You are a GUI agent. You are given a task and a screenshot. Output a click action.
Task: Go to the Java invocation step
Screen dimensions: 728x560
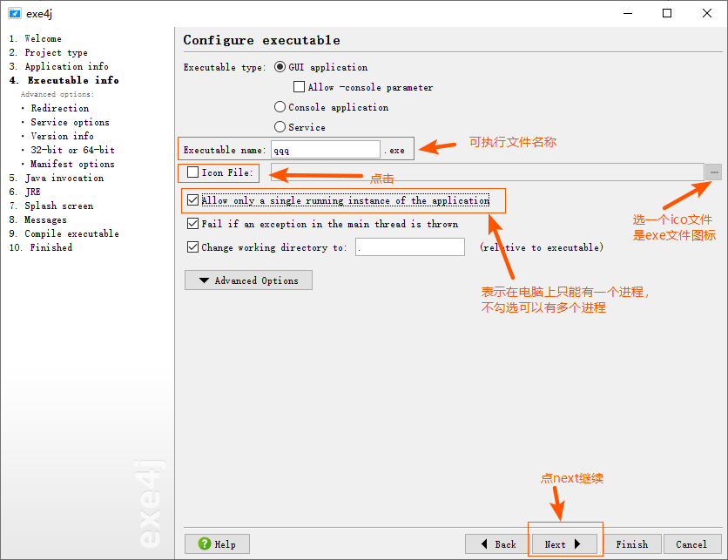coord(64,178)
